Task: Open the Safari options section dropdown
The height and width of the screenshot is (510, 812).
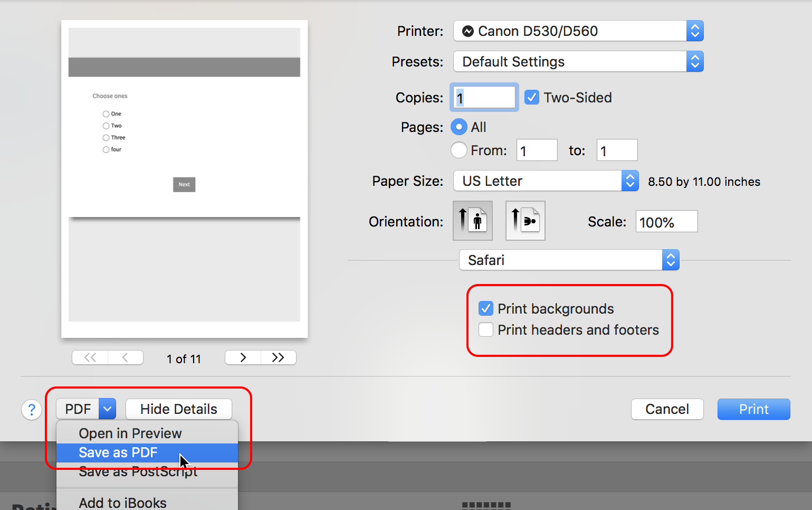Action: click(569, 260)
